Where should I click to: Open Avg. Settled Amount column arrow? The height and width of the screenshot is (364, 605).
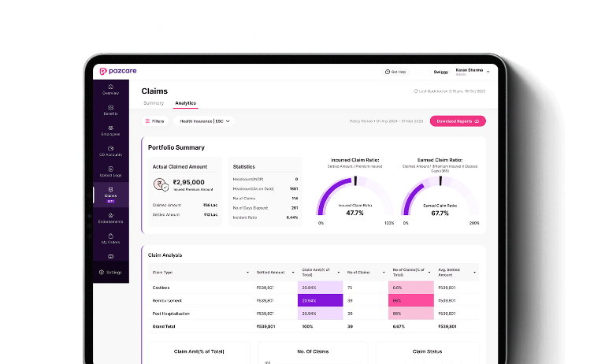[474, 273]
